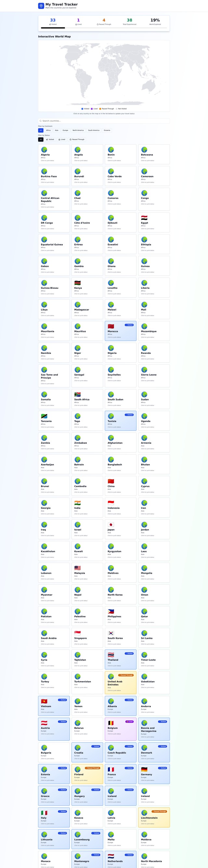
Task: Cycle status of the Finland card
Action: click(87, 774)
